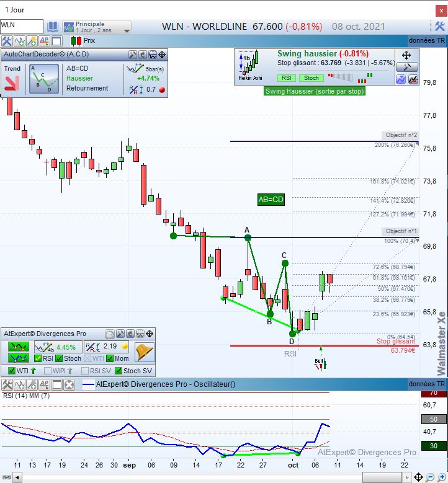Open price chart settings tools icon
The width and height of the screenshot is (448, 483).
[x=6, y=41]
